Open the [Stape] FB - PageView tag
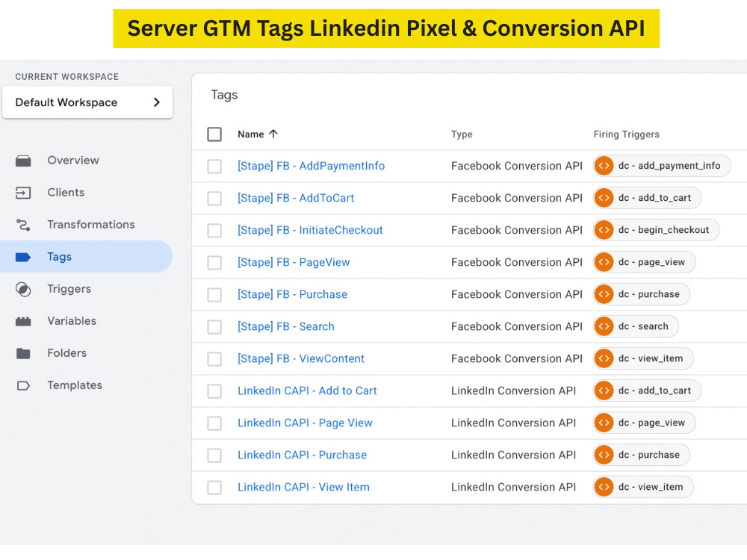This screenshot has width=747, height=560. pyautogui.click(x=294, y=262)
